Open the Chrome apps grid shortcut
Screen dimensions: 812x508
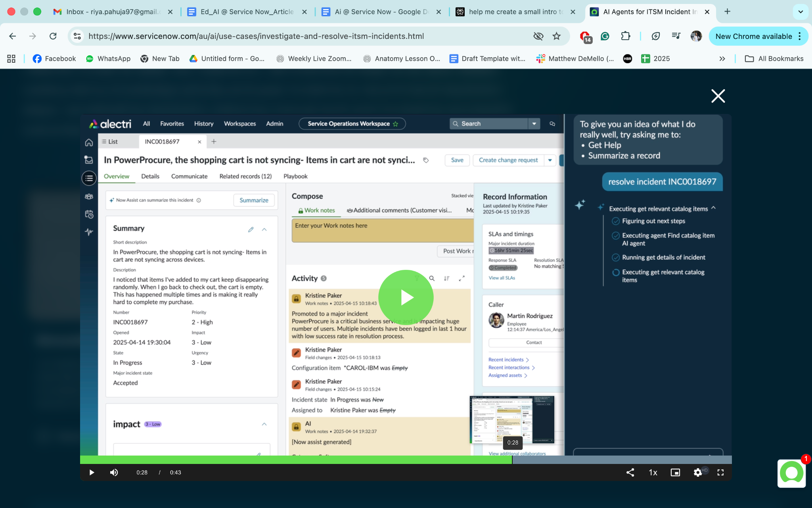coord(11,59)
